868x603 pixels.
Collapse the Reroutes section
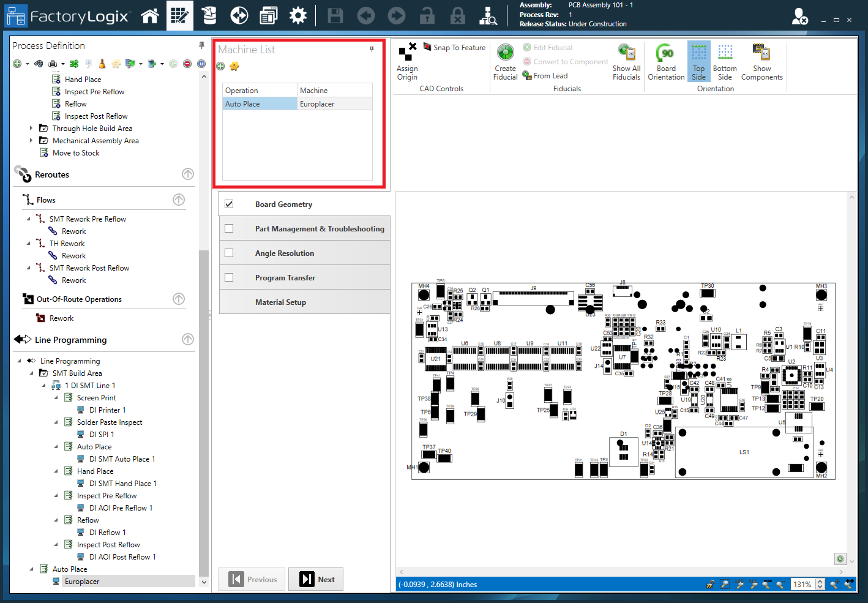pyautogui.click(x=188, y=174)
